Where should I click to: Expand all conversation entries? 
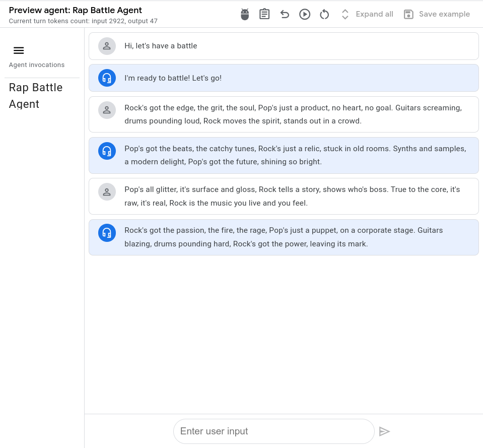(x=367, y=14)
